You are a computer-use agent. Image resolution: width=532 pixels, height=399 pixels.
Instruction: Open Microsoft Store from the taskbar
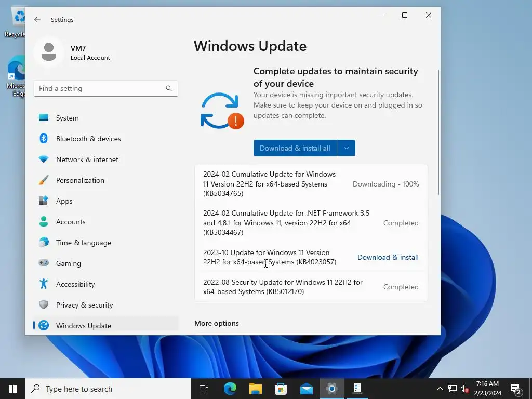pos(281,389)
